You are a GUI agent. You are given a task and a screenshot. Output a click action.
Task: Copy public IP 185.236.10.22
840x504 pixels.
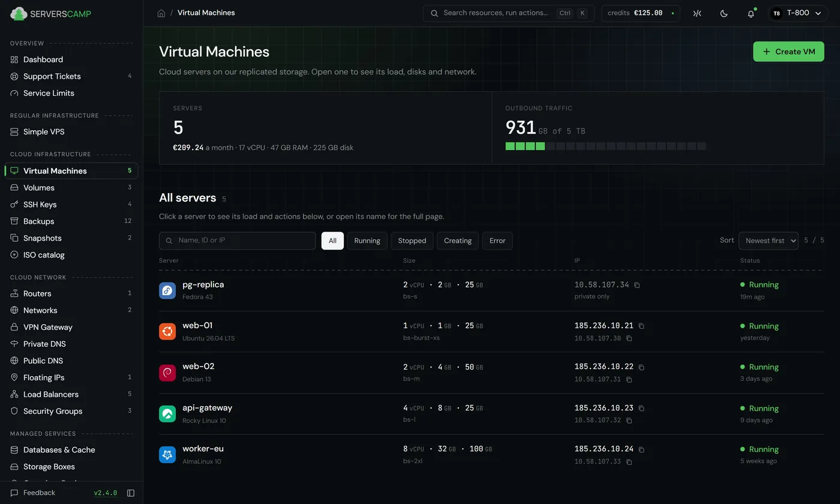point(641,367)
